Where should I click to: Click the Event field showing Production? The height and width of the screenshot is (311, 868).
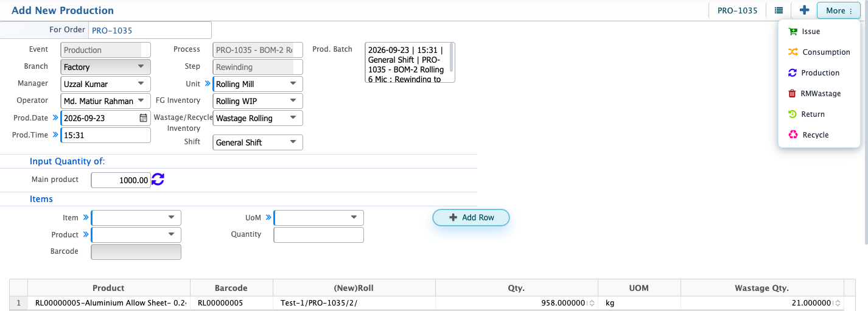[106, 50]
